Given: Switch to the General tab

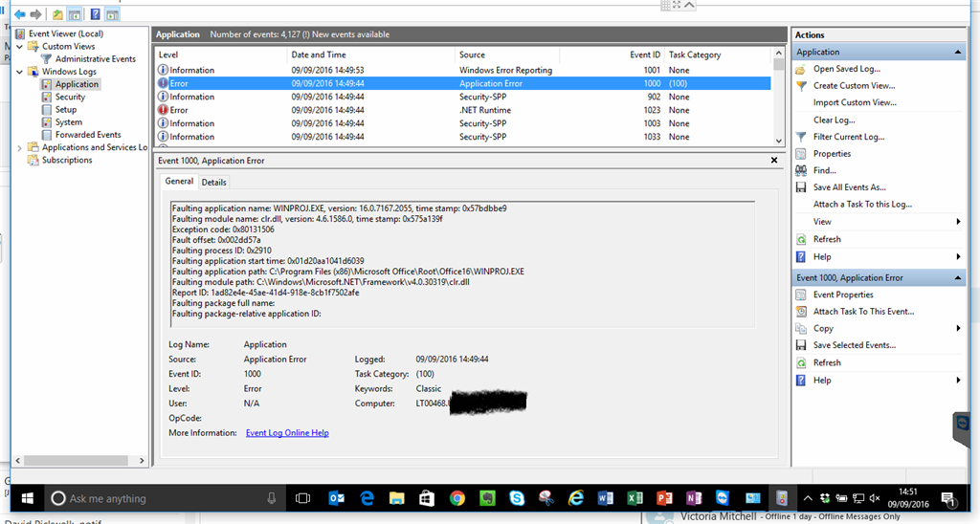Looking at the screenshot, I should [x=179, y=181].
